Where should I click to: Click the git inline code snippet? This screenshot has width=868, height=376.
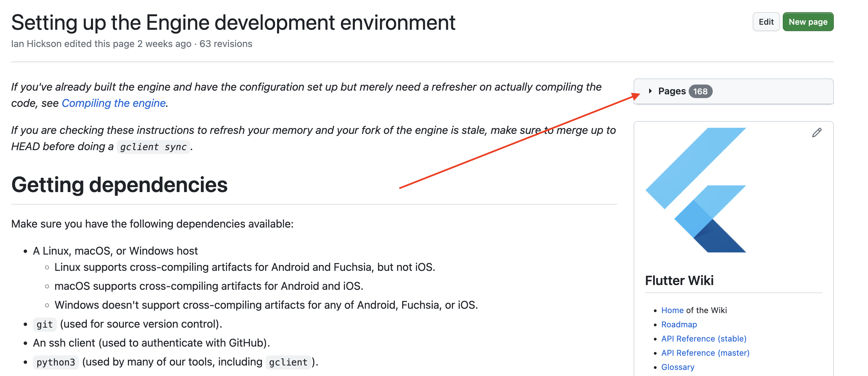click(44, 324)
